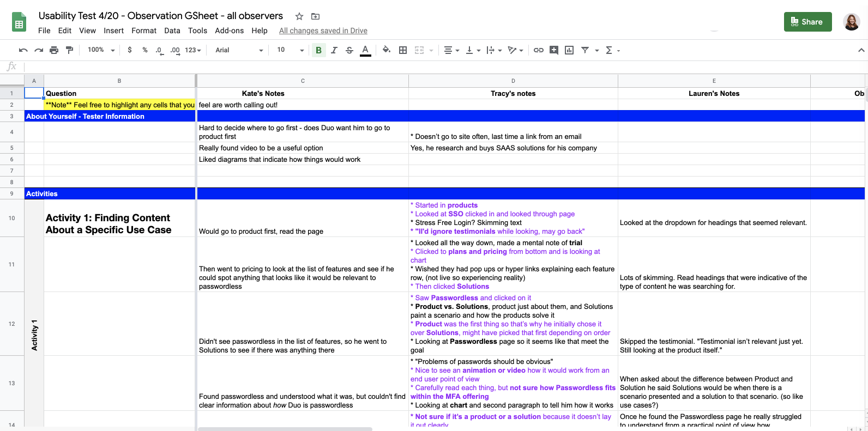Open horizontal align dropdown
Image resolution: width=868 pixels, height=431 pixels.
pyautogui.click(x=451, y=50)
